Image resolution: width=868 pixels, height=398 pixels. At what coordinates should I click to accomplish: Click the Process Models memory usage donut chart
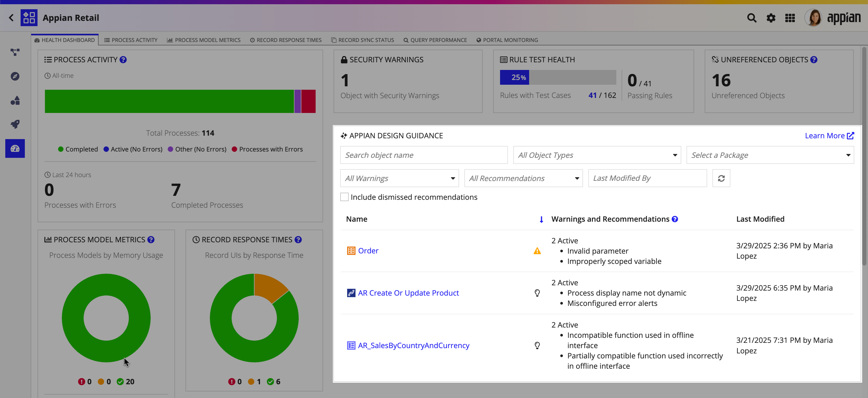(x=106, y=318)
